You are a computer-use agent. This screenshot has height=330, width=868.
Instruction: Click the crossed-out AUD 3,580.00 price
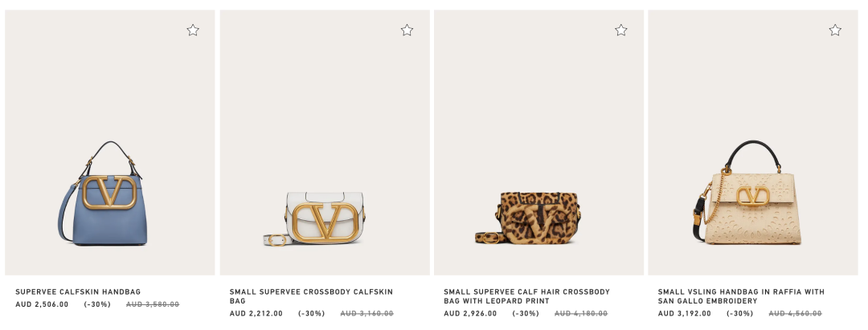(153, 304)
